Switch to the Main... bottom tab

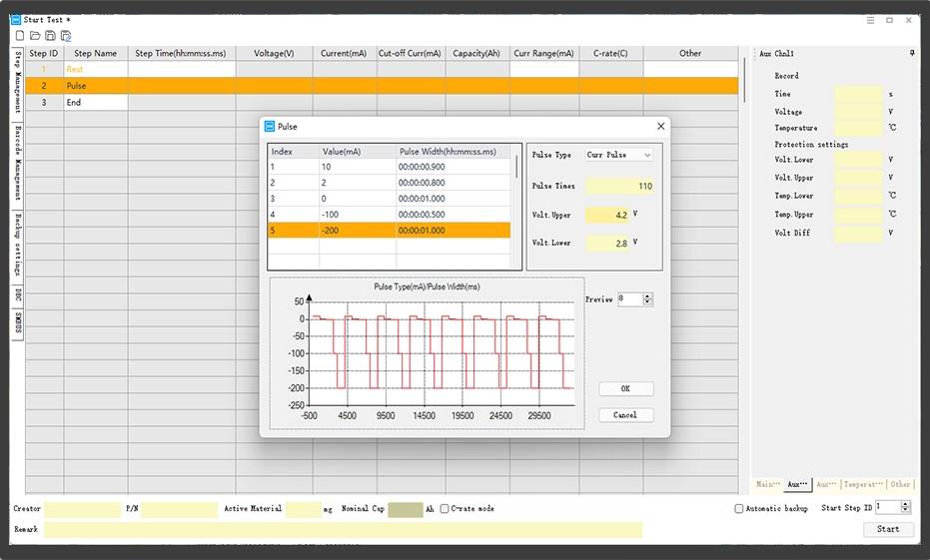coord(769,485)
